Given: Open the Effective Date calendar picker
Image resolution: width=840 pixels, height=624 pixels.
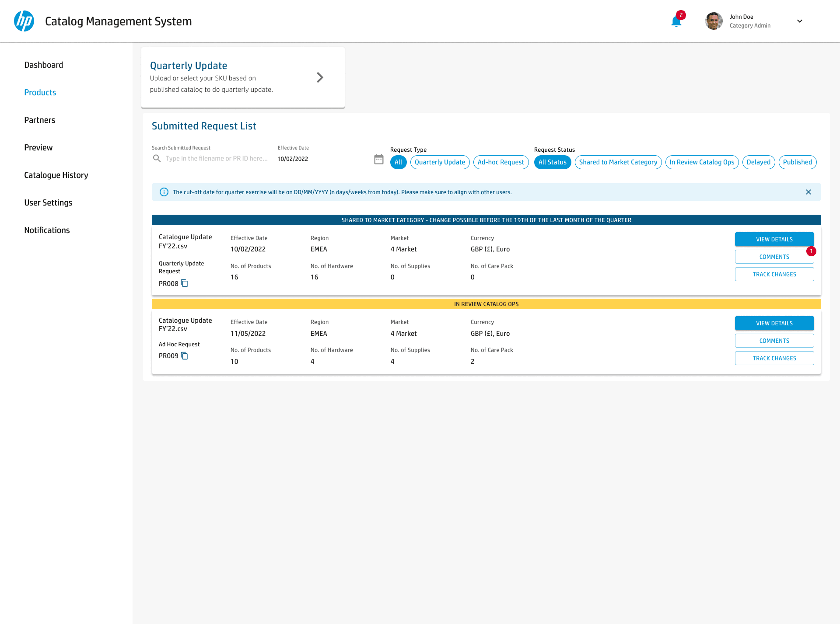Looking at the screenshot, I should pos(379,159).
